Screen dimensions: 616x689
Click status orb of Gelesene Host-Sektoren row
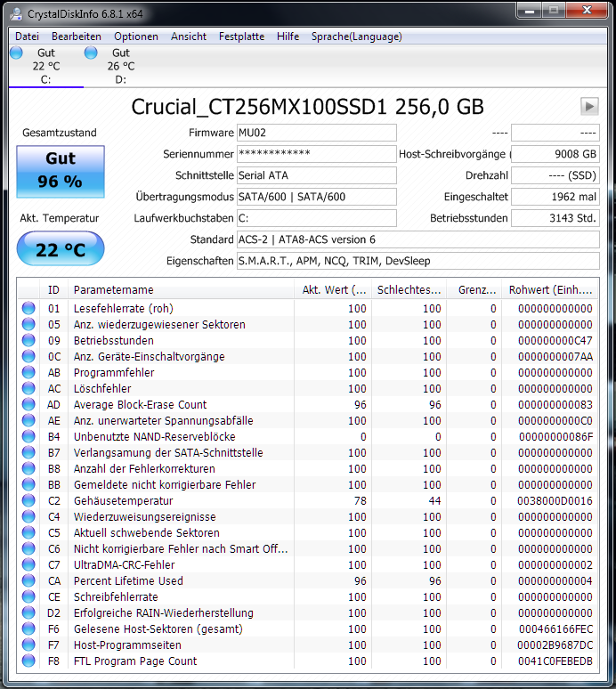pyautogui.click(x=28, y=628)
